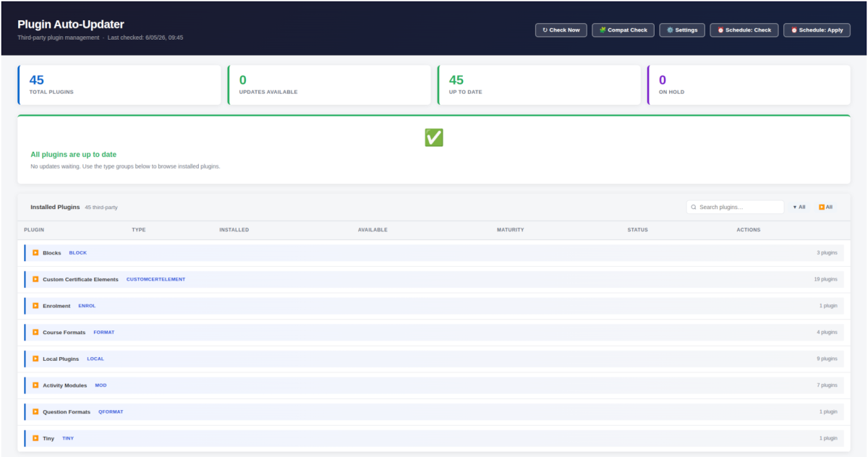Image resolution: width=868 pixels, height=457 pixels.
Task: Click the '4 plugins' count
Action: coord(827,332)
